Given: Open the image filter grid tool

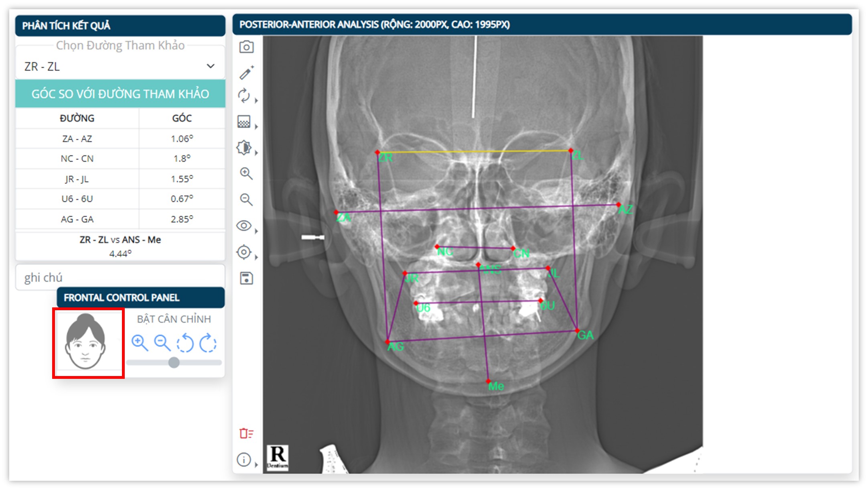Looking at the screenshot, I should tap(244, 122).
